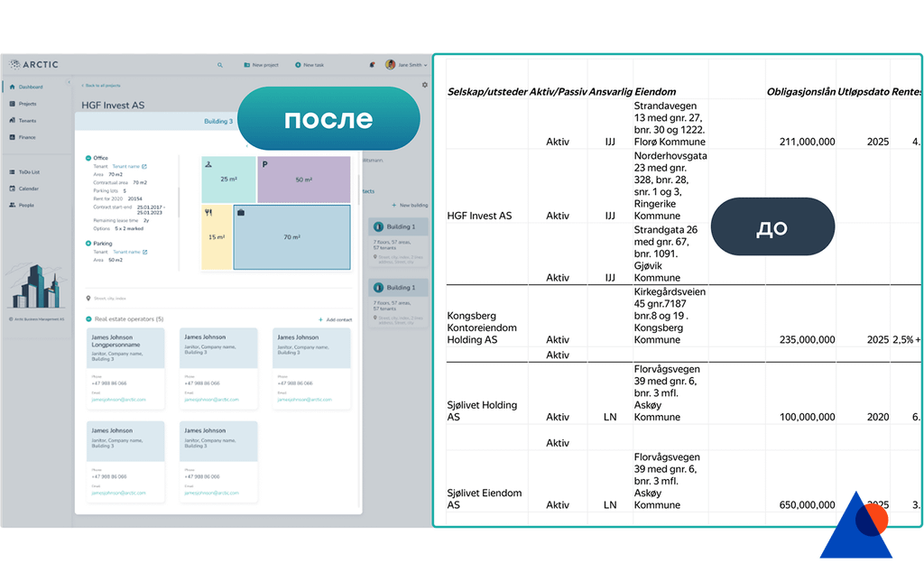Select the Building 3 tab
924x581 pixels.
(x=218, y=122)
